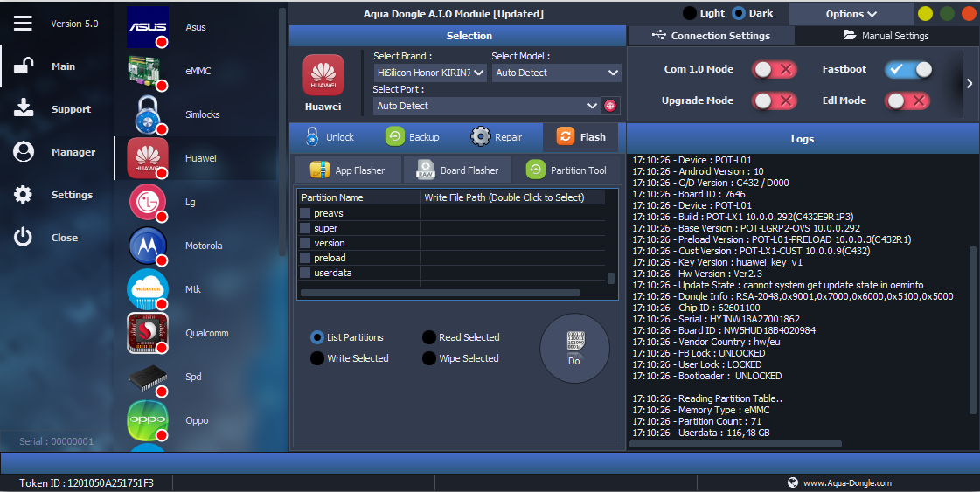Toggle the Com 1.0 Mode switch
The width and height of the screenshot is (980, 492).
775,69
